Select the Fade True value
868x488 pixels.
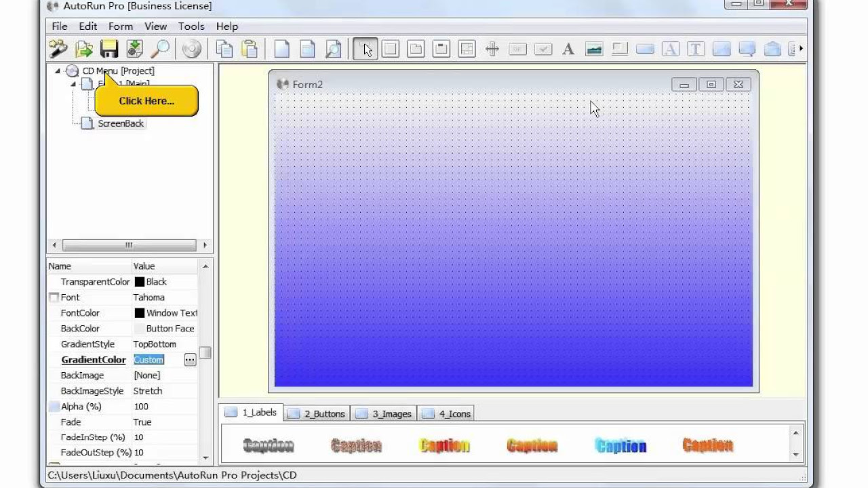coord(142,422)
